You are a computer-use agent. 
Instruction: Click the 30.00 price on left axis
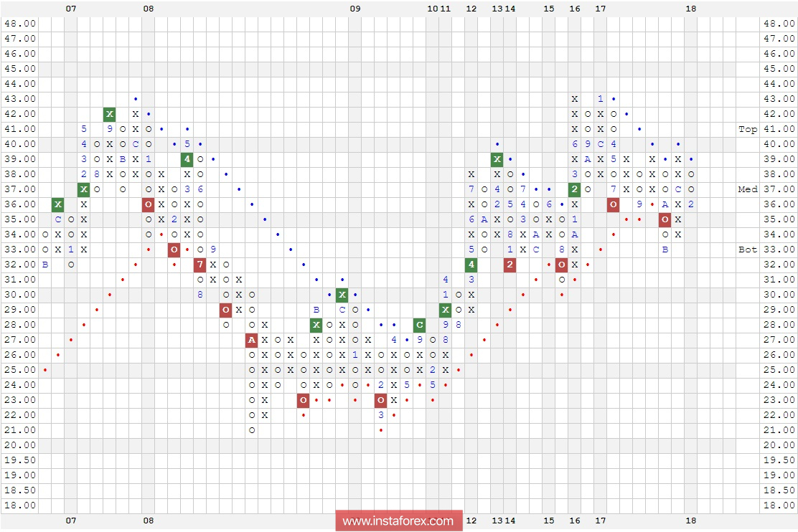click(x=20, y=295)
